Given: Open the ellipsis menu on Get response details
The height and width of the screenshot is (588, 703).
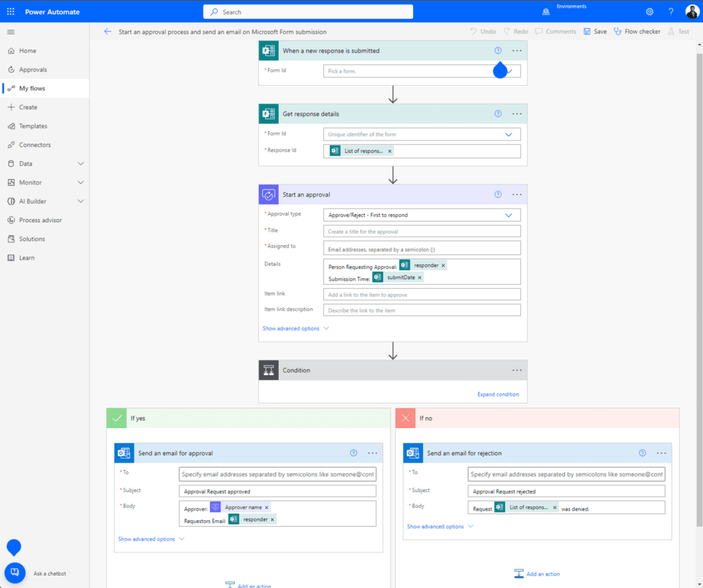Looking at the screenshot, I should (x=516, y=113).
